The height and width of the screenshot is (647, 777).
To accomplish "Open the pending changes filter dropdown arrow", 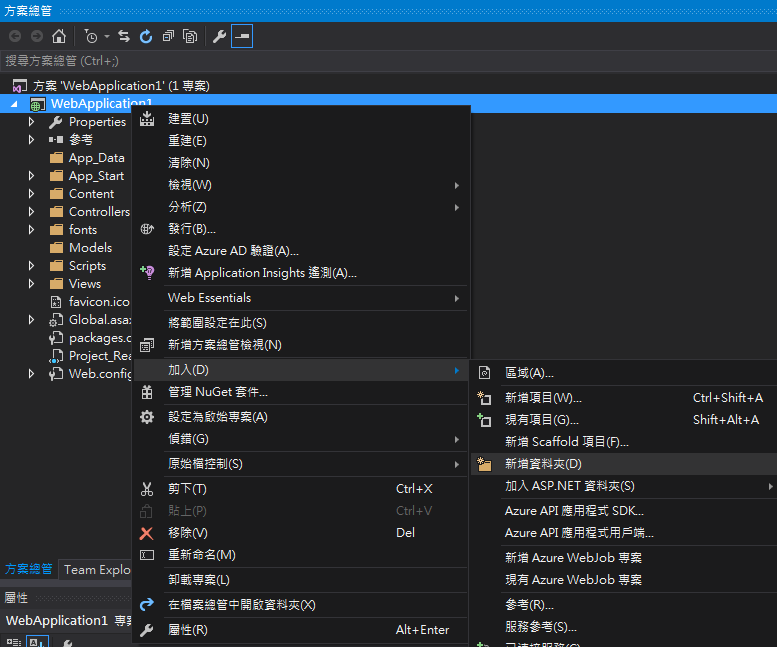I will tap(107, 36).
